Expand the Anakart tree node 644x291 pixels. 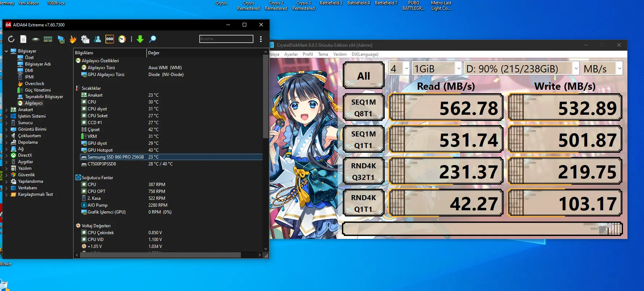(x=7, y=110)
